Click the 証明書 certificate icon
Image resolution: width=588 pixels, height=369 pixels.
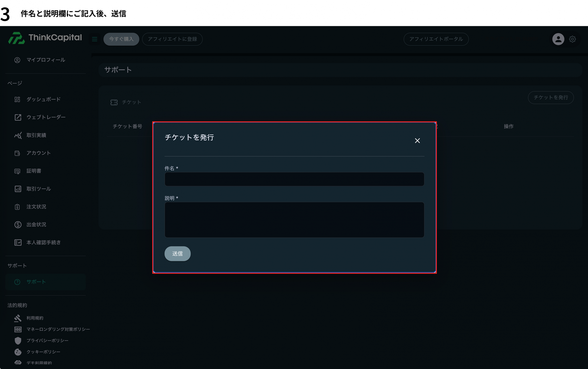17,171
